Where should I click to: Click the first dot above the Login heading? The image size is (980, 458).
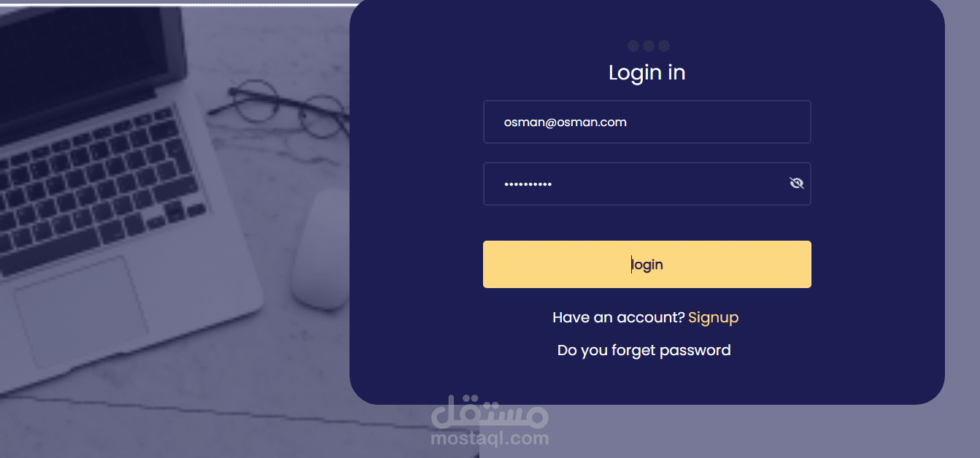click(x=633, y=46)
